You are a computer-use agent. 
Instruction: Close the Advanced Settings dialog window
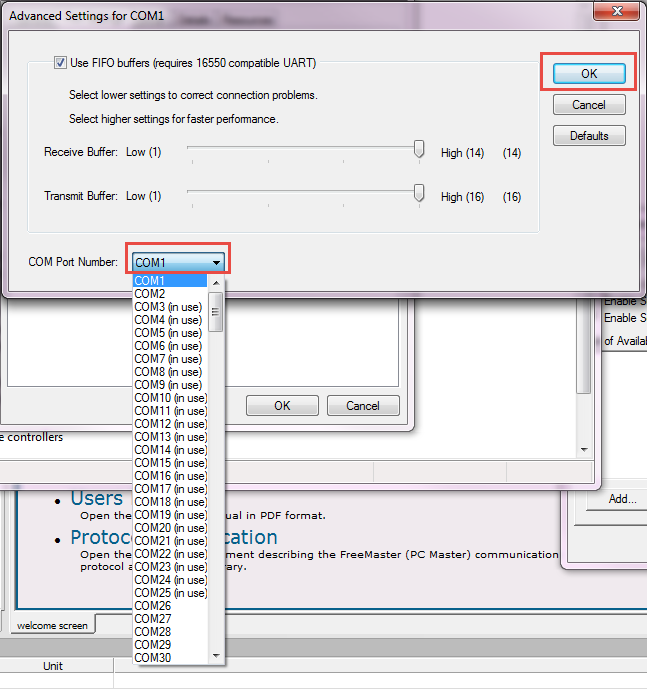[616, 11]
